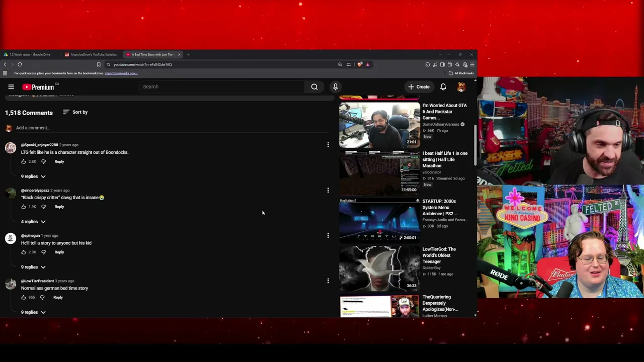The image size is (644, 362).
Task: Expand 9 replies under the spinegun comment
Action: (x=33, y=267)
